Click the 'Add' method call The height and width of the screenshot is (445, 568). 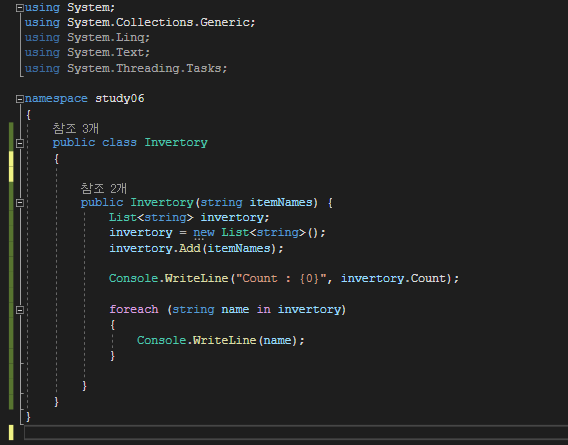(190, 248)
